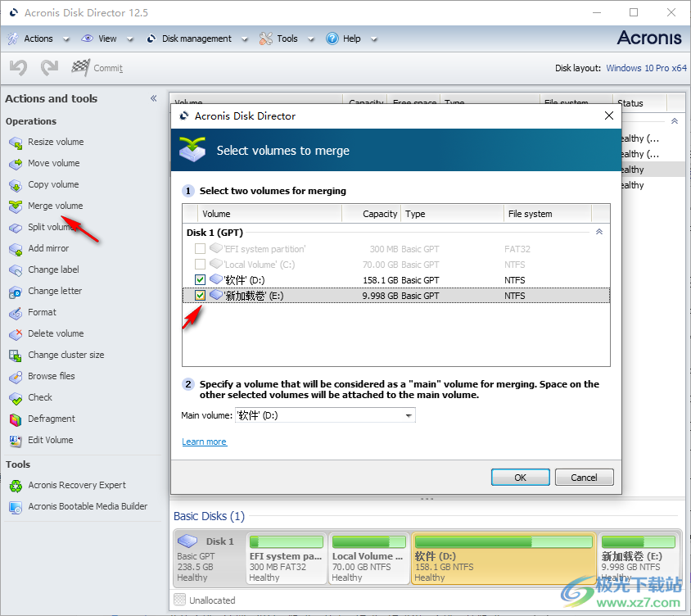The width and height of the screenshot is (691, 616).
Task: Click the Change label icon
Action: [x=16, y=269]
